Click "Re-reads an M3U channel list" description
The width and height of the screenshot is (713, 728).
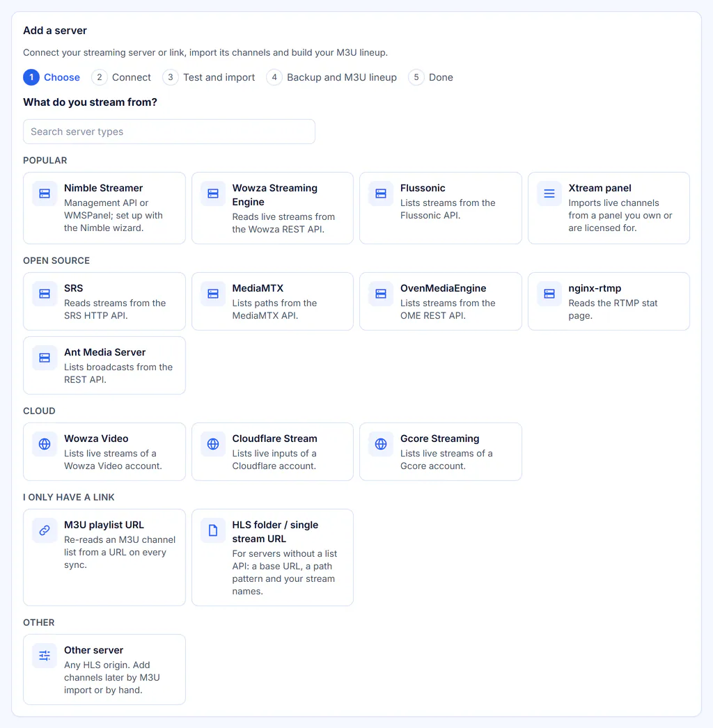click(x=120, y=553)
